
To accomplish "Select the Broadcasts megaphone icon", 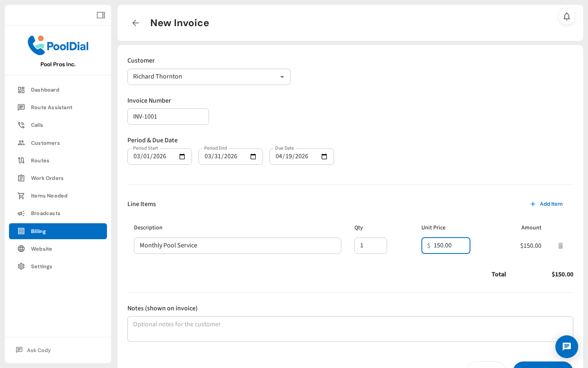I will 21,213.
